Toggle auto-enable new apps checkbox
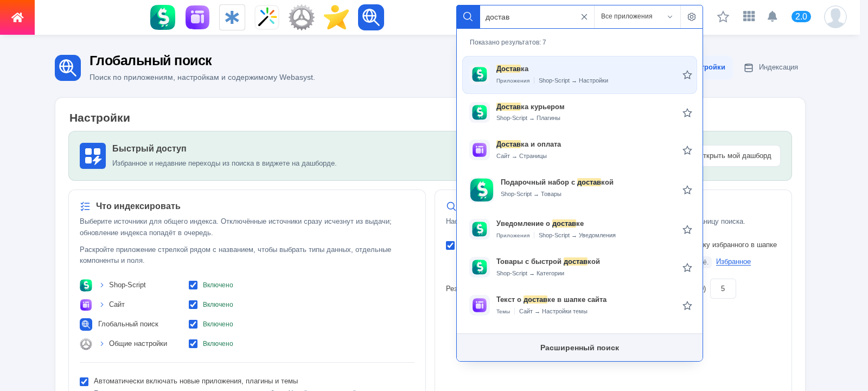The image size is (868, 391). pos(84,382)
